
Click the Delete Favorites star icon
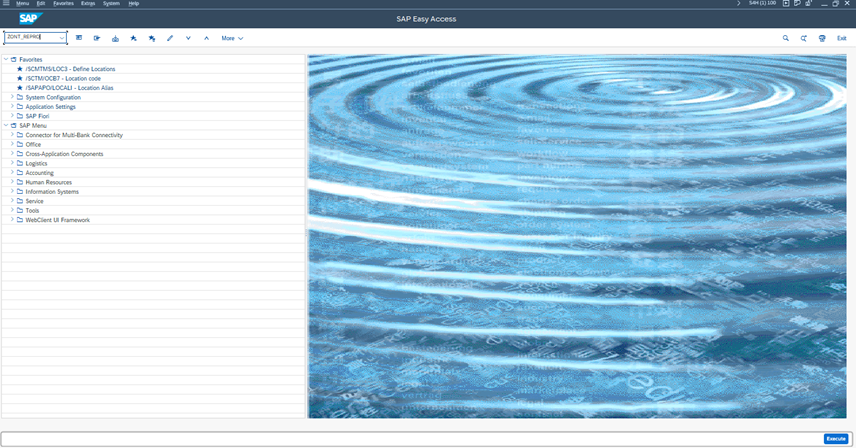152,38
